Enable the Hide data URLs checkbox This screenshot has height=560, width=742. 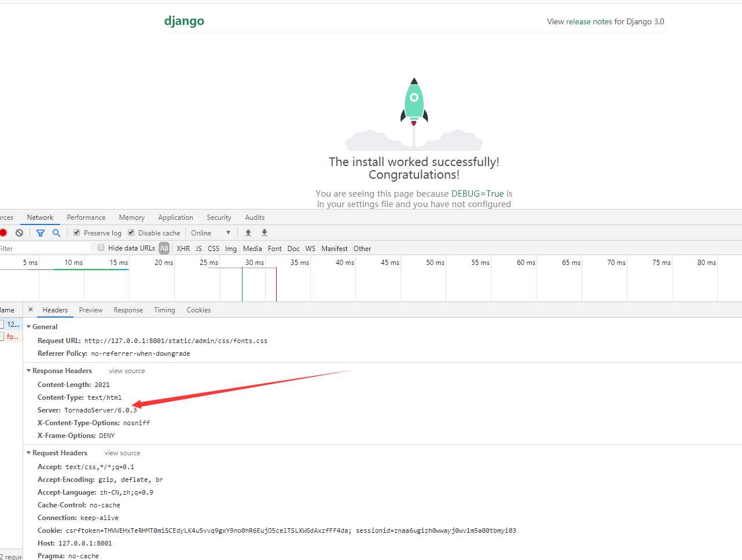(101, 248)
